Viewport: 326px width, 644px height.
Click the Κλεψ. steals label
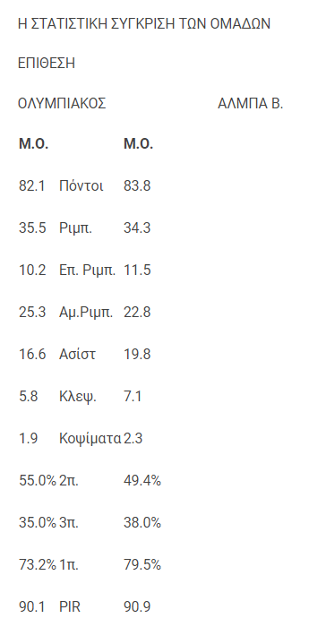point(78,397)
